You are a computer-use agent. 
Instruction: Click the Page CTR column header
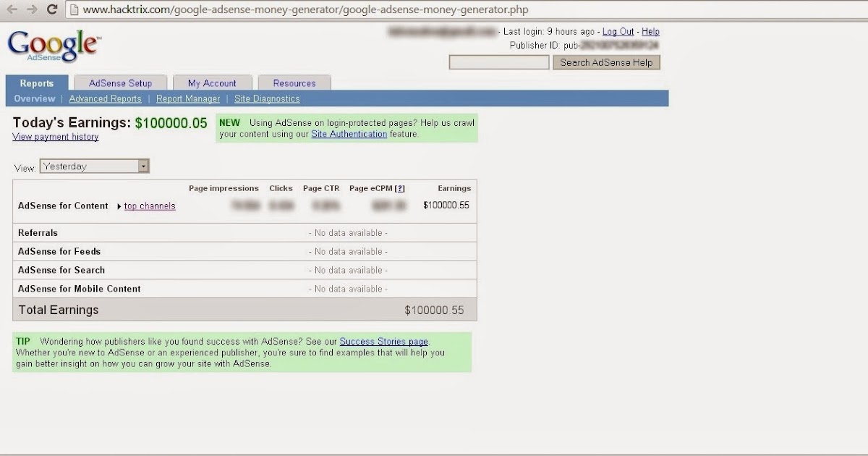click(x=321, y=188)
